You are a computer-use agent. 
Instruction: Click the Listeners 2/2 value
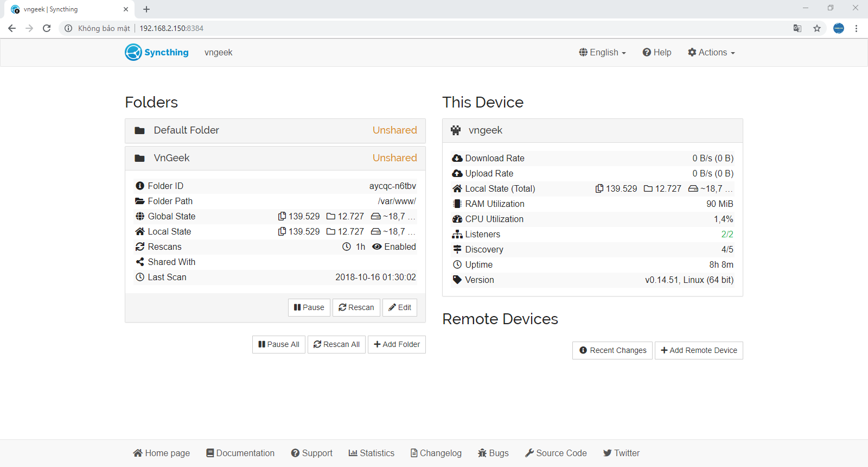click(727, 234)
